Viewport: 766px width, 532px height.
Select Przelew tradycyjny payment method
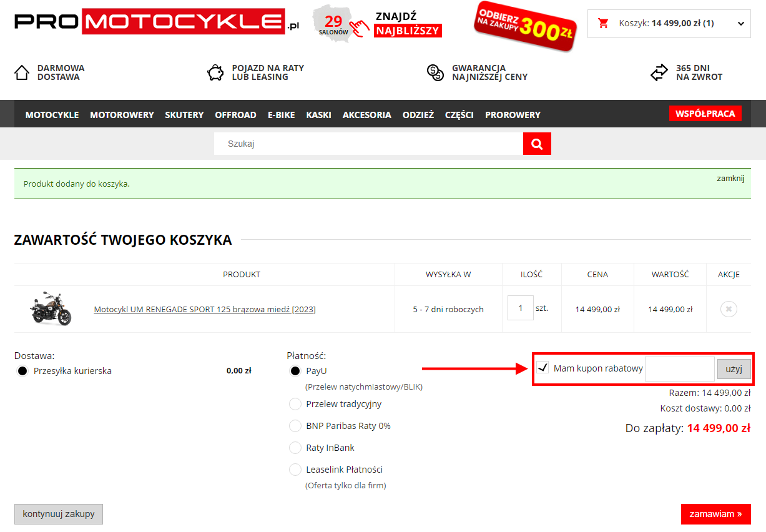coord(295,404)
